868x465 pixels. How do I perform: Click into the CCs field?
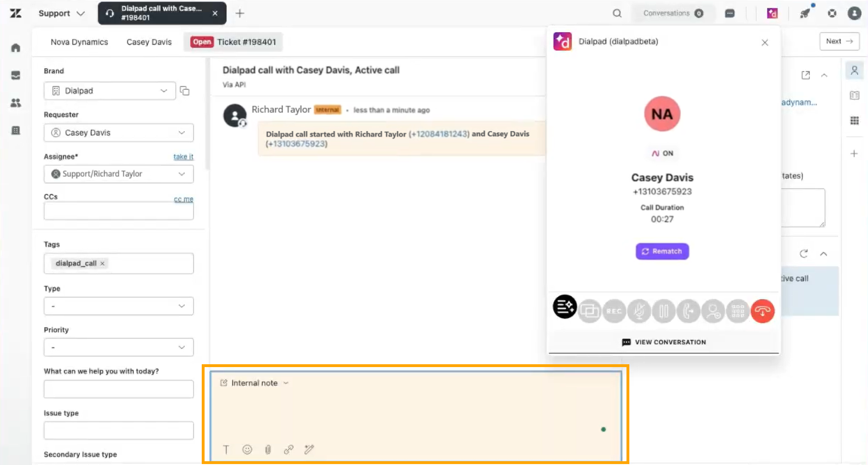pyautogui.click(x=119, y=211)
